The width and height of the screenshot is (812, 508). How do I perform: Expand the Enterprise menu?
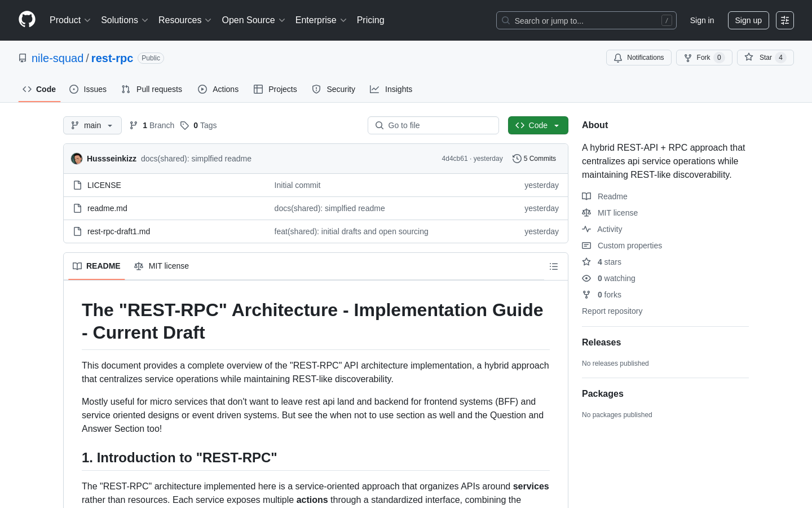pyautogui.click(x=321, y=20)
